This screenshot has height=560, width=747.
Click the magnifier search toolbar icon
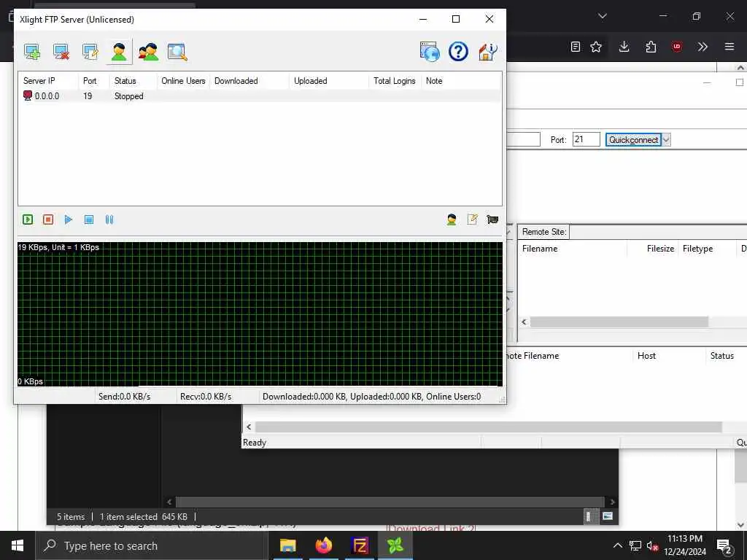pyautogui.click(x=177, y=52)
